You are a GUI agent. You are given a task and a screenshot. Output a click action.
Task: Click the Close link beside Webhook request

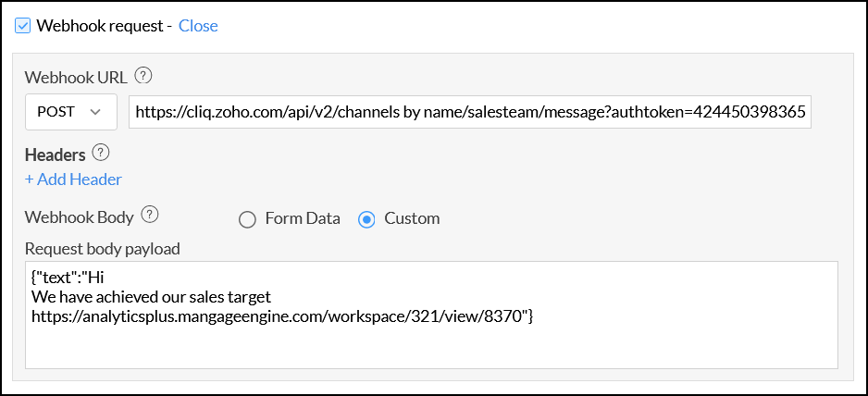pyautogui.click(x=198, y=26)
